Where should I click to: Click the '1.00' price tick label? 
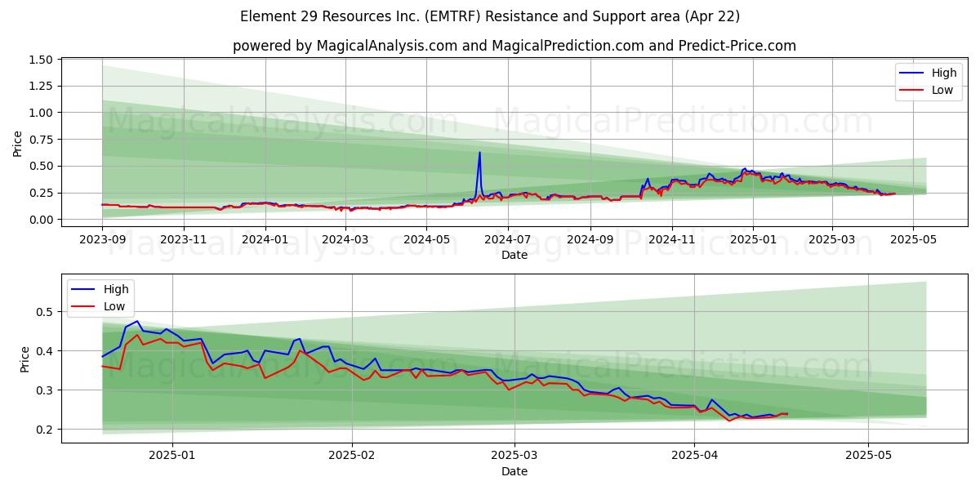[x=40, y=113]
